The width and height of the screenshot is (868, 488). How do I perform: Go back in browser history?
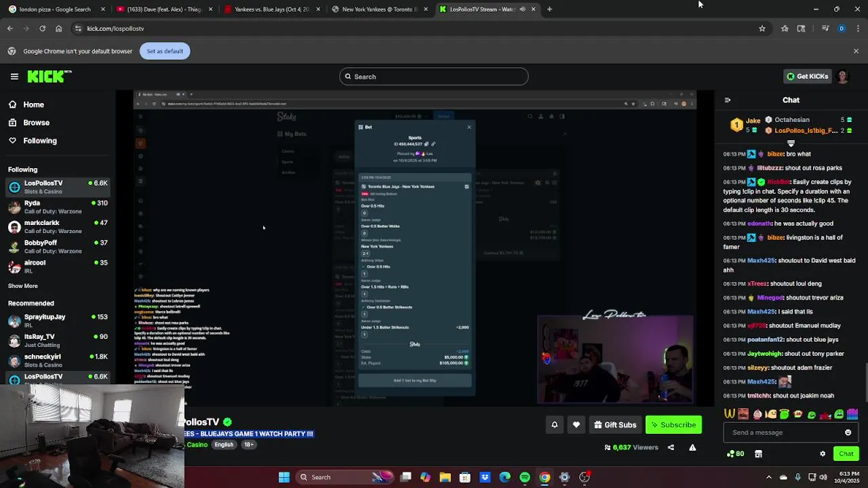click(x=10, y=28)
